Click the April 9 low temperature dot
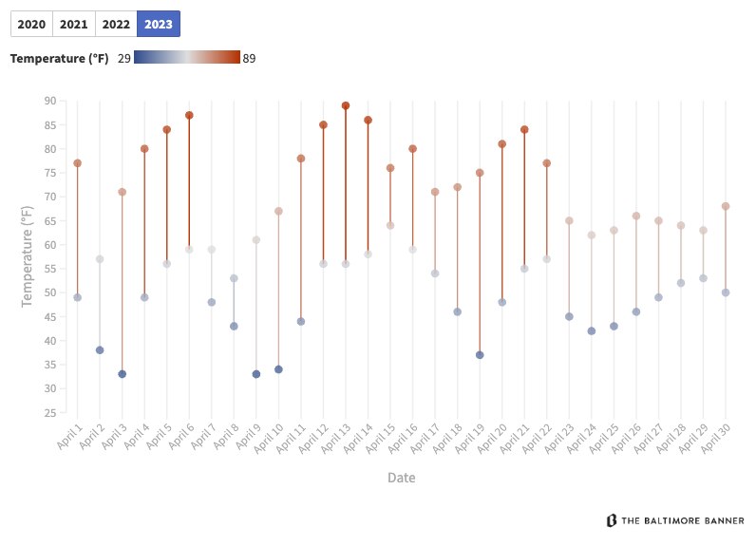The image size is (756, 546). [256, 374]
